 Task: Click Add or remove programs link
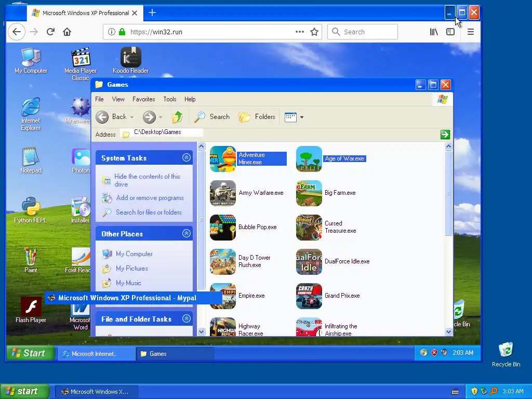[150, 198]
